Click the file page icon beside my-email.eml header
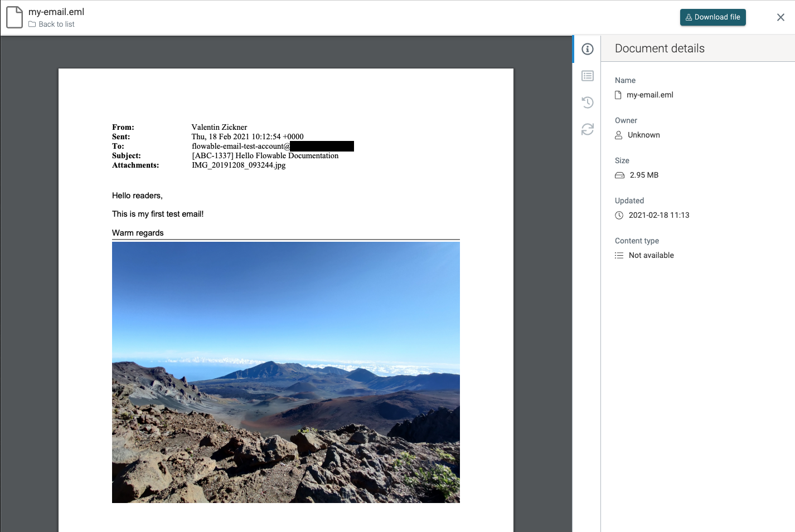795x532 pixels. pos(14,17)
